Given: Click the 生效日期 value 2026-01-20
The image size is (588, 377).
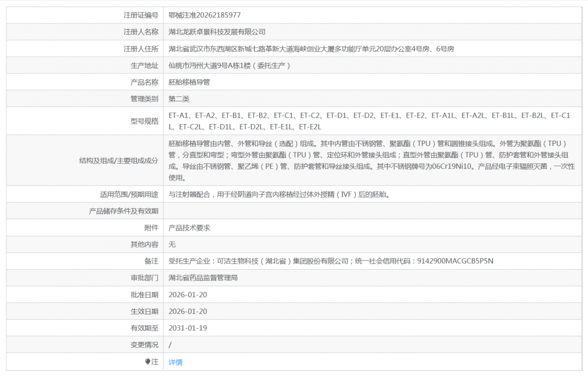Looking at the screenshot, I should [x=188, y=311].
